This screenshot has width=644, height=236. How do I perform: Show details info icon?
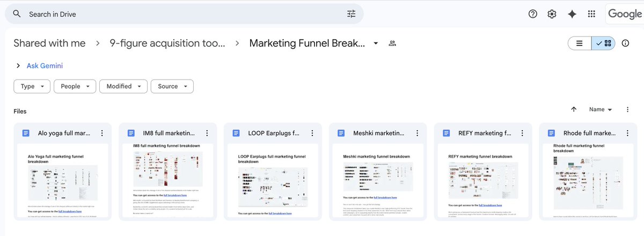click(625, 44)
